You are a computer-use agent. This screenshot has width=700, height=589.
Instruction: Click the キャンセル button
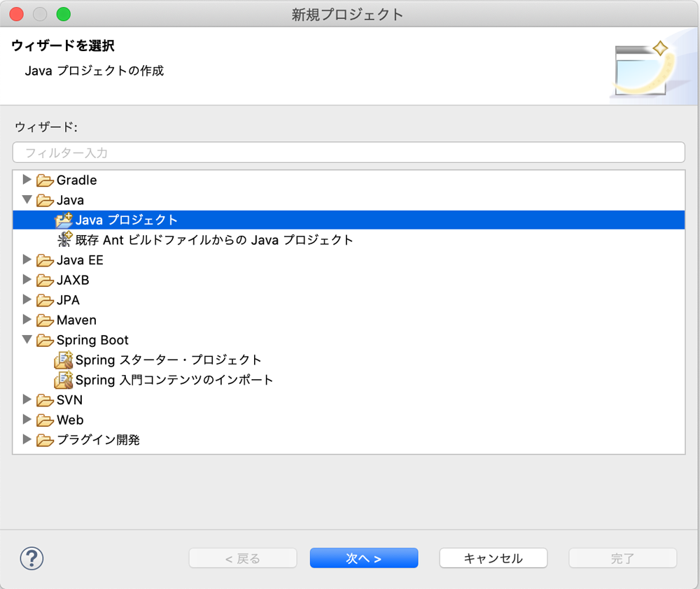coord(493,558)
